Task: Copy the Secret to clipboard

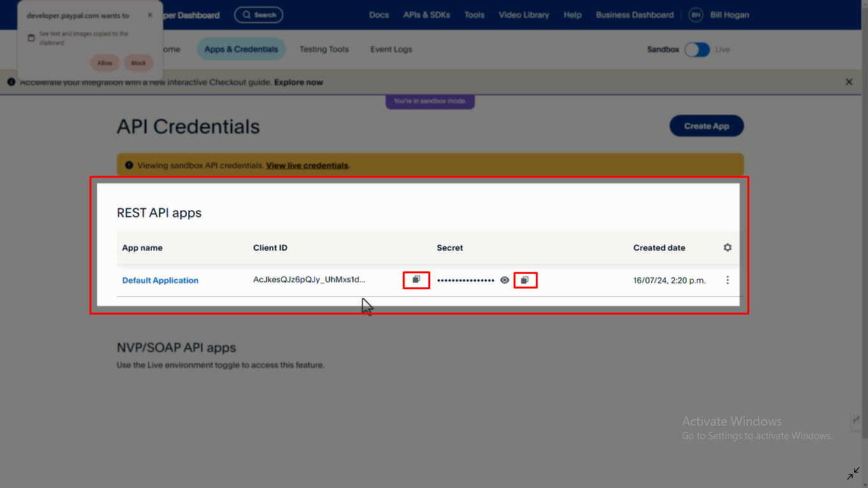Action: coord(525,280)
